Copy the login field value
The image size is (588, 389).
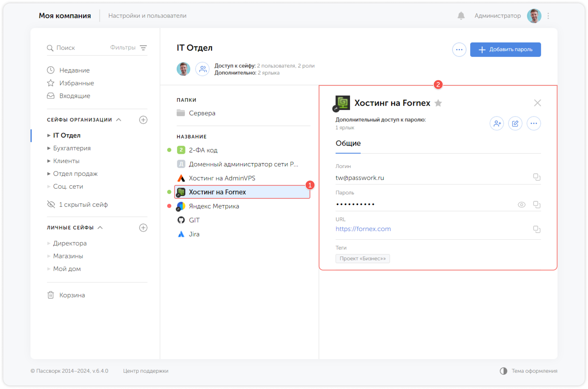537,177
